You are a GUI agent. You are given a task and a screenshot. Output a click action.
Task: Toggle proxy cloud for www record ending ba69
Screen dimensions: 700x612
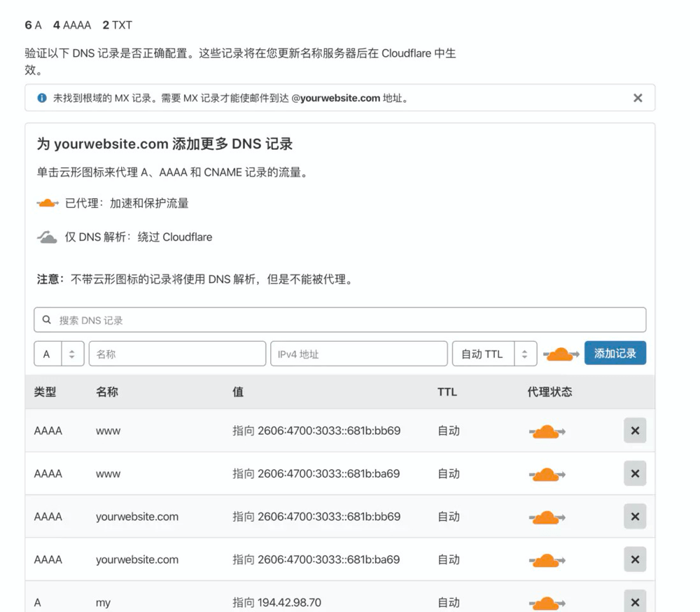(x=547, y=475)
